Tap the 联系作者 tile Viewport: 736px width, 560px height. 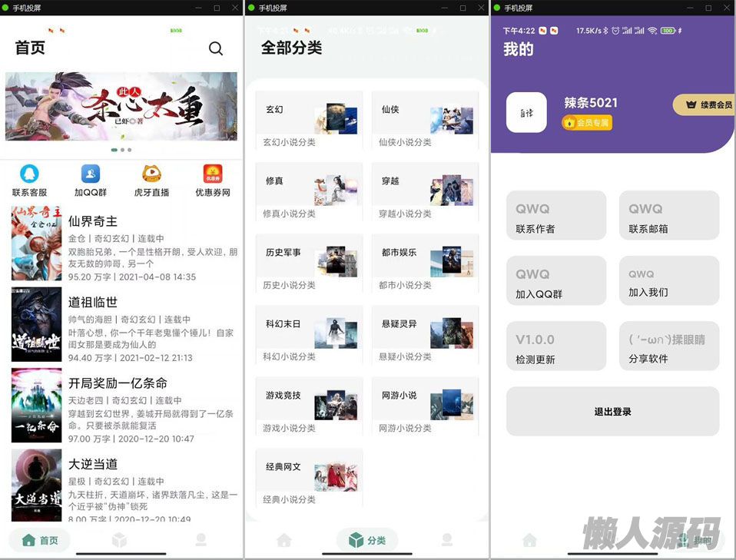pos(555,216)
